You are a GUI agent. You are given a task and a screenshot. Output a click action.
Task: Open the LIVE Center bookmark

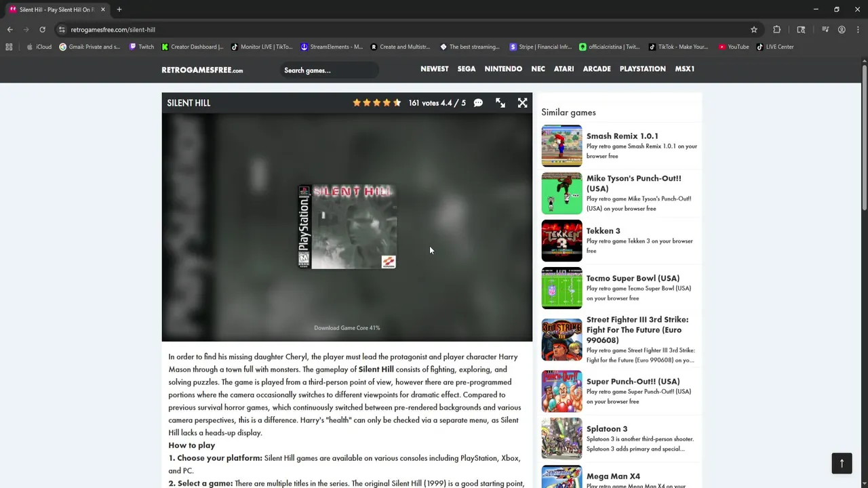[x=775, y=47]
